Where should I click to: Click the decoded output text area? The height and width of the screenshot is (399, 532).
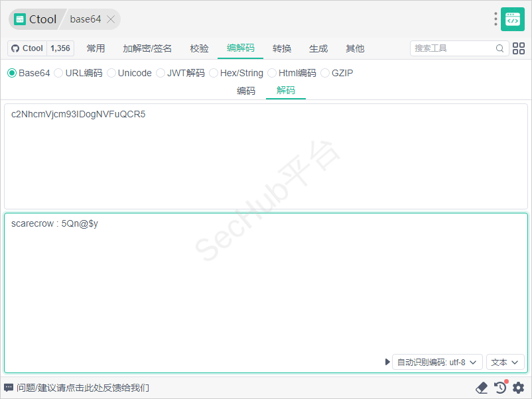click(266, 293)
